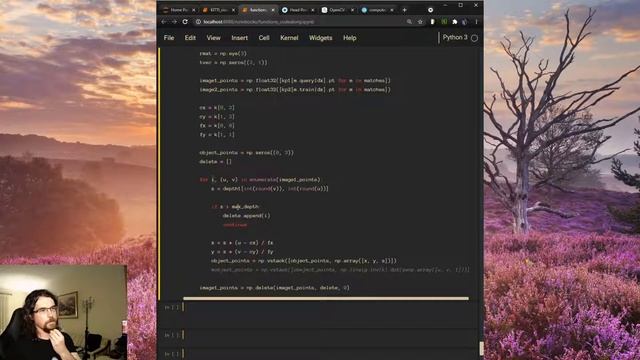Close the active functions notebook tab

273,10
